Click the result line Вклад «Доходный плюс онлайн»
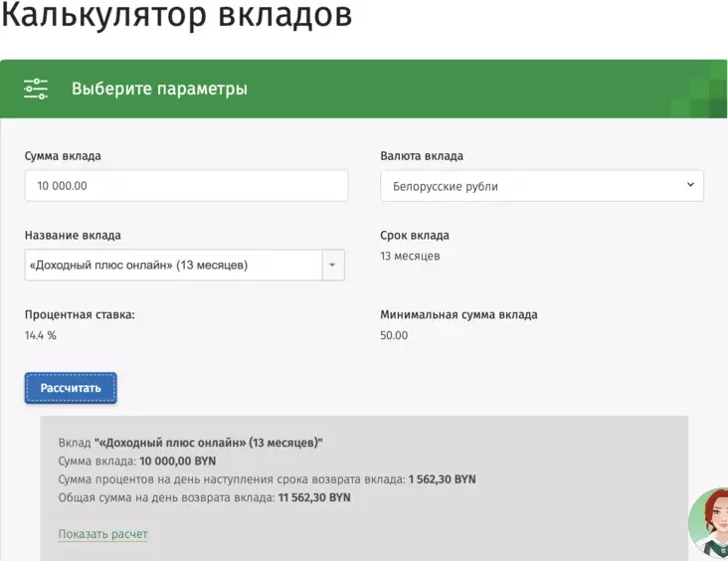This screenshot has height=561, width=728. pos(190,443)
